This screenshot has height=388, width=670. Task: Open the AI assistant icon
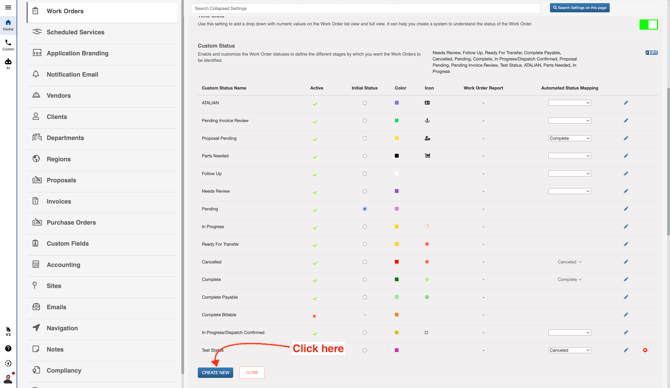pyautogui.click(x=8, y=63)
